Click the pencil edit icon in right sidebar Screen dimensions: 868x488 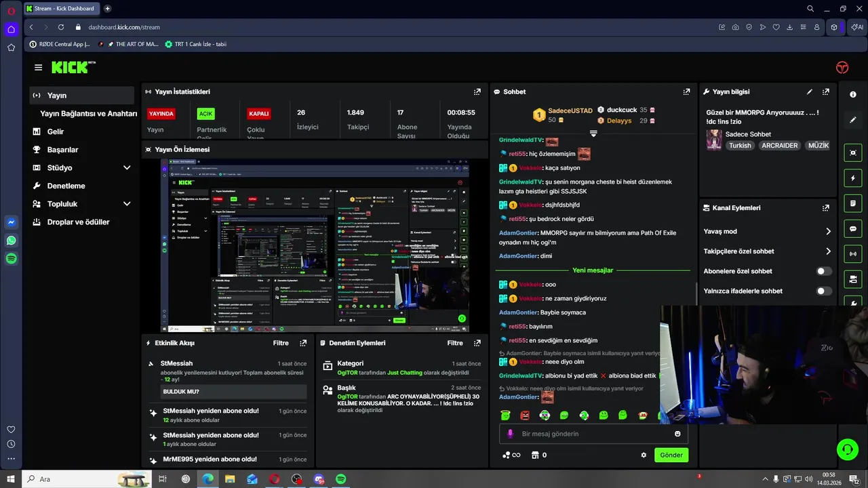pos(853,120)
